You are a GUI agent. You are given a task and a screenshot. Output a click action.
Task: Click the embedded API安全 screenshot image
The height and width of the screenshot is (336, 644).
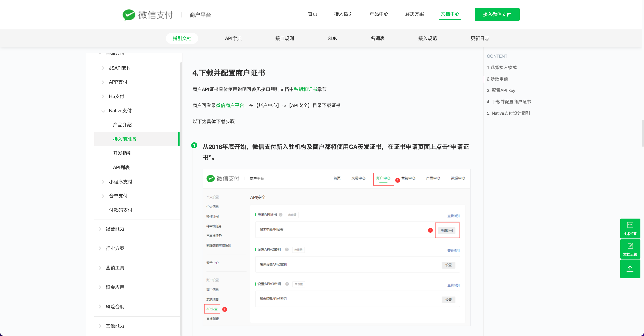[x=336, y=248]
